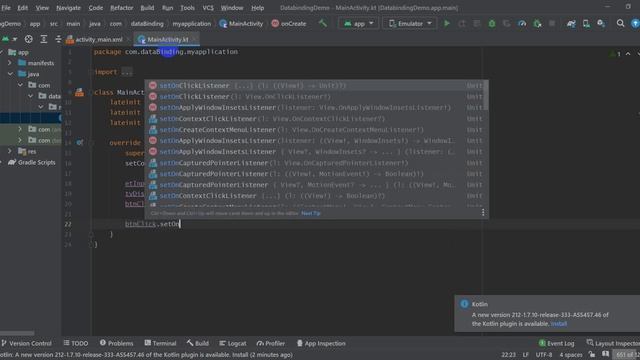The width and height of the screenshot is (640, 360).
Task: Open the Profiler tool window
Action: (271, 343)
